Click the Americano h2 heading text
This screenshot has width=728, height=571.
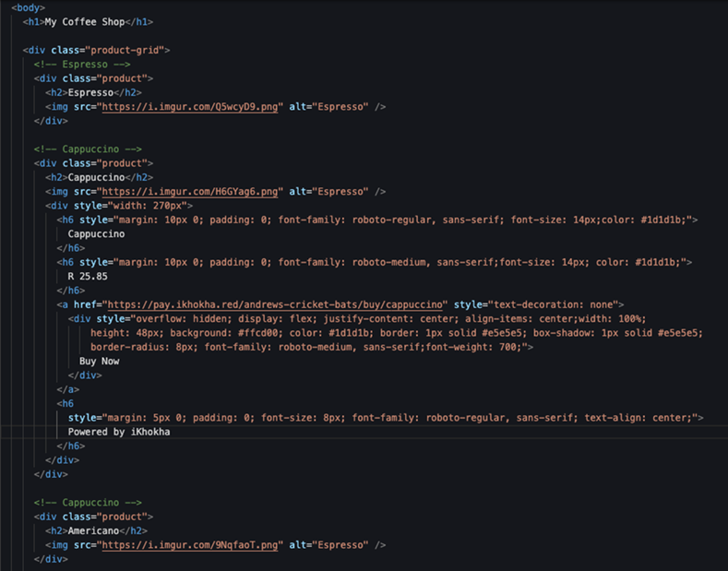(x=95, y=531)
